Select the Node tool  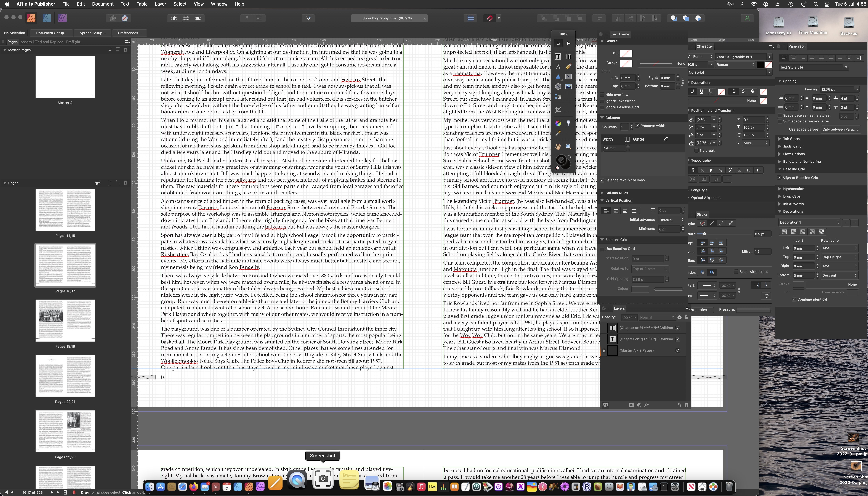click(568, 43)
